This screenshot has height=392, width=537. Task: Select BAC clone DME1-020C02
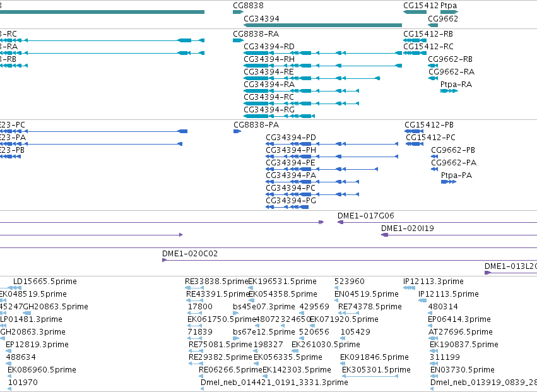190,254
